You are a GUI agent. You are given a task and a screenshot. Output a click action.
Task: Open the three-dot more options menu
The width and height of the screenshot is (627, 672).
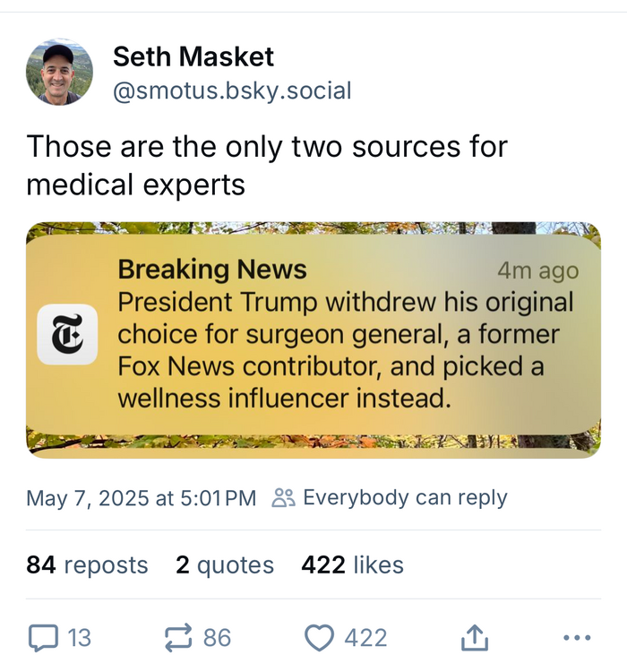577,638
